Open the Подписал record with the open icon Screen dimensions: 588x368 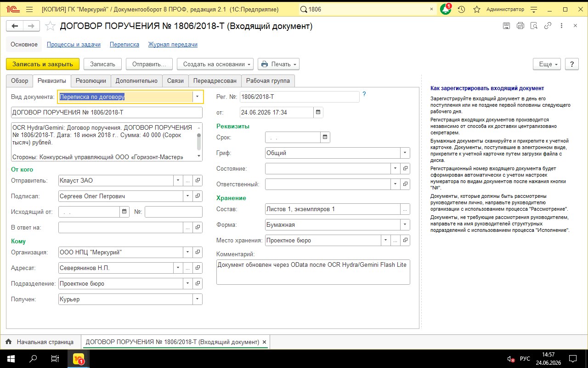click(x=198, y=196)
